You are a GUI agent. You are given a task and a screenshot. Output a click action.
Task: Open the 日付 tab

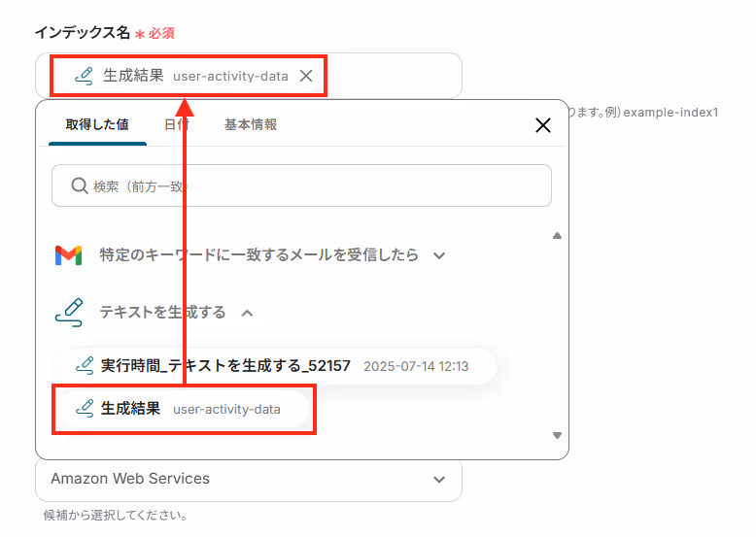point(177,124)
